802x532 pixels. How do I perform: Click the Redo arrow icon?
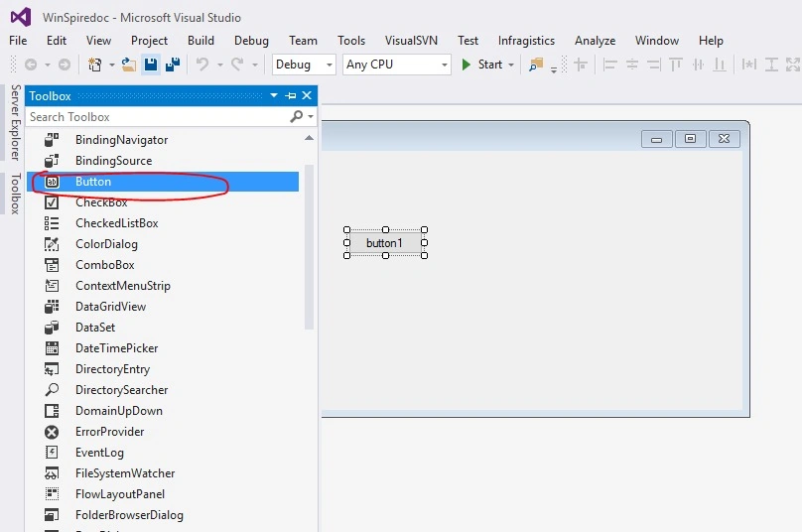click(x=237, y=65)
